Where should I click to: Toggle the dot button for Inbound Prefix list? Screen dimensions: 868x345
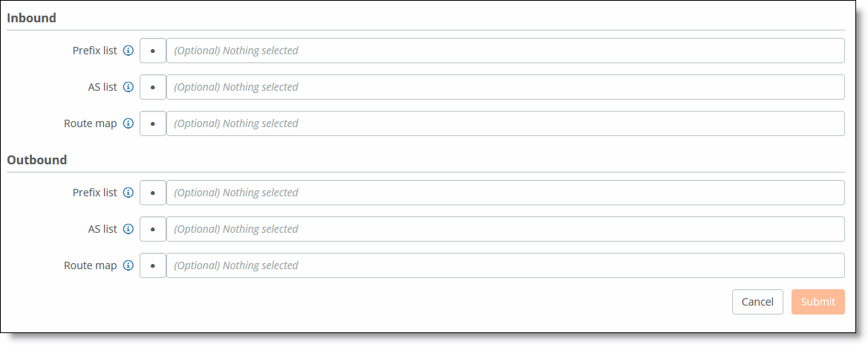(x=153, y=51)
